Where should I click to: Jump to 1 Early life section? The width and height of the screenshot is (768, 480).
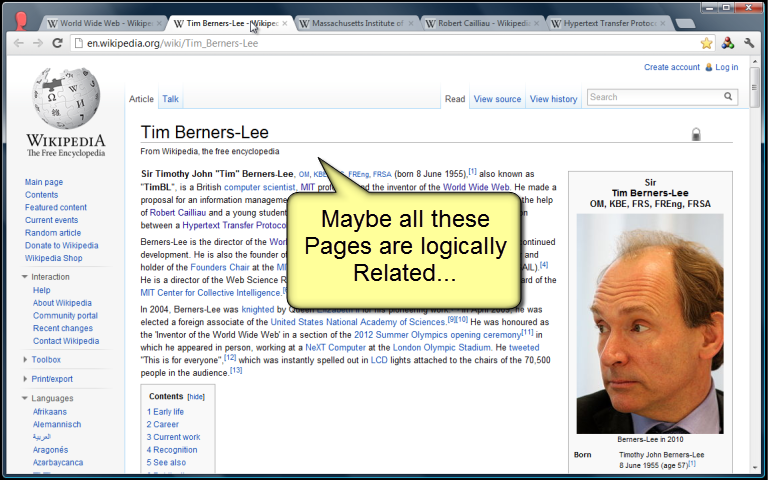165,412
